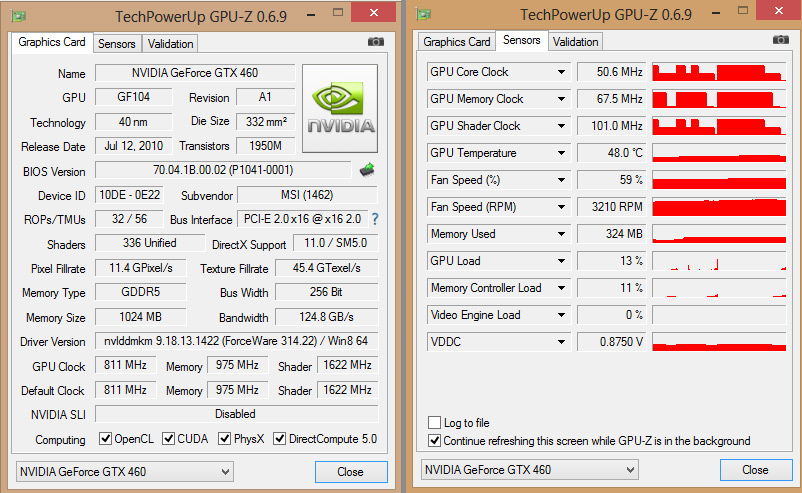The width and height of the screenshot is (802, 493).
Task: Click the BIOS Version field 70.04.1B.00.02
Action: pos(223,170)
